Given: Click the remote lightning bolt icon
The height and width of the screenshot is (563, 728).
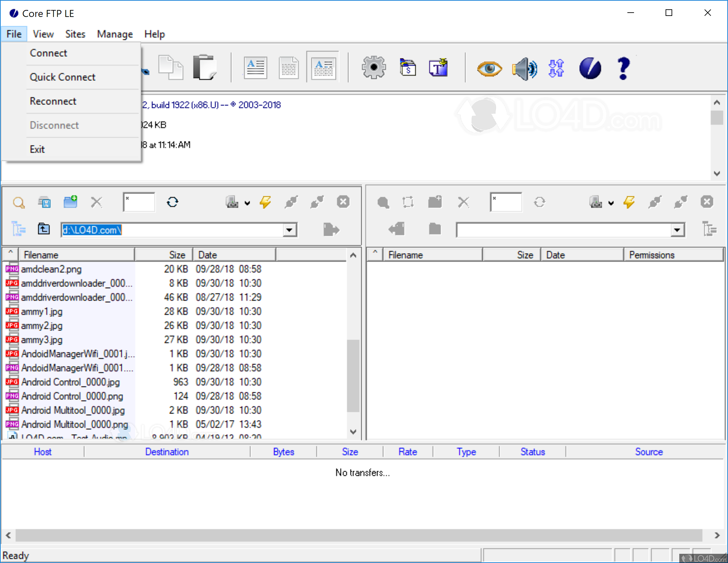Looking at the screenshot, I should tap(629, 202).
